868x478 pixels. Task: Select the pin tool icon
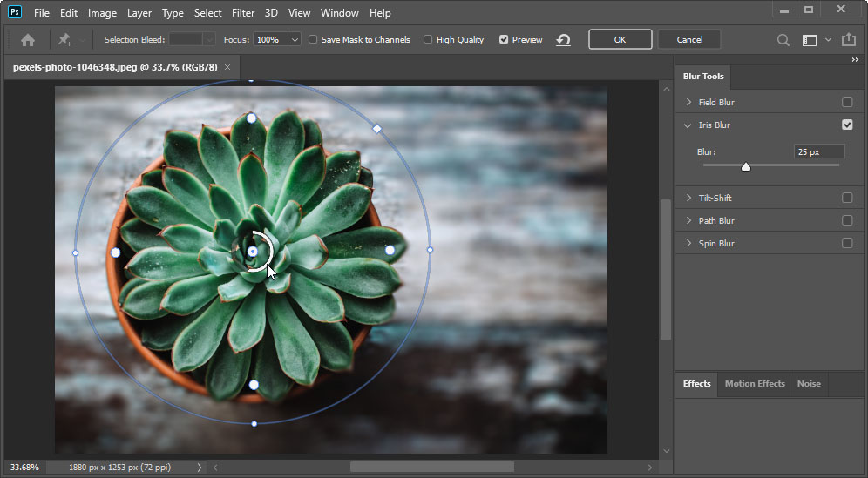64,40
